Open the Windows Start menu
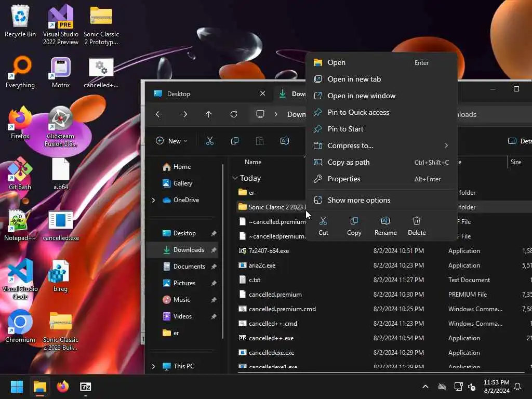 17,387
